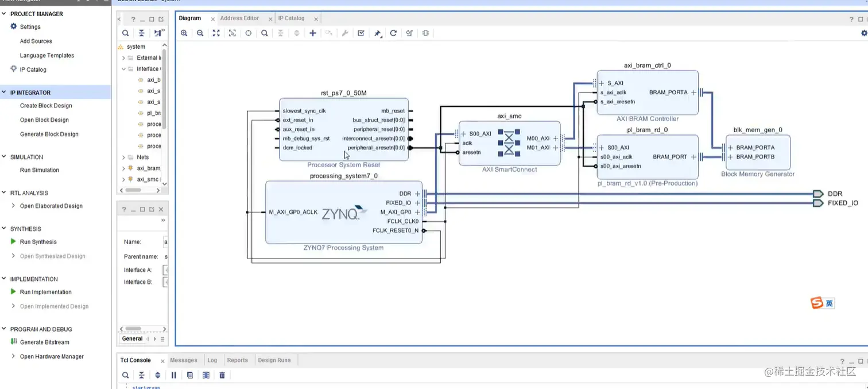Image resolution: width=868 pixels, height=389 pixels.
Task: Open the Log tab
Action: pyautogui.click(x=212, y=360)
